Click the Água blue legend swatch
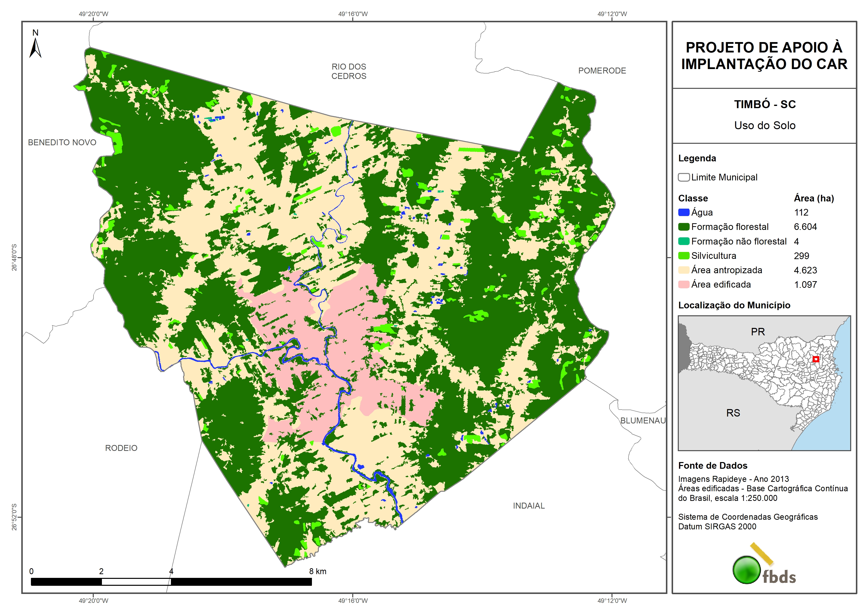868x614 pixels. click(x=683, y=213)
